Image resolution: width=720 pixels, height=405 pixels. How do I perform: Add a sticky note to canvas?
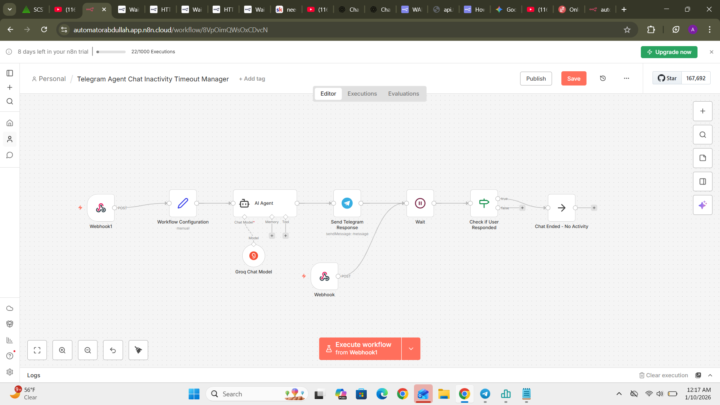click(703, 158)
